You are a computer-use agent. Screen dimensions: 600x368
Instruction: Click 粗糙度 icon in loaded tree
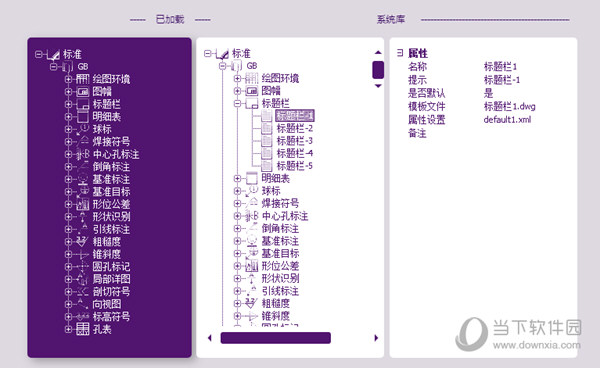82,242
